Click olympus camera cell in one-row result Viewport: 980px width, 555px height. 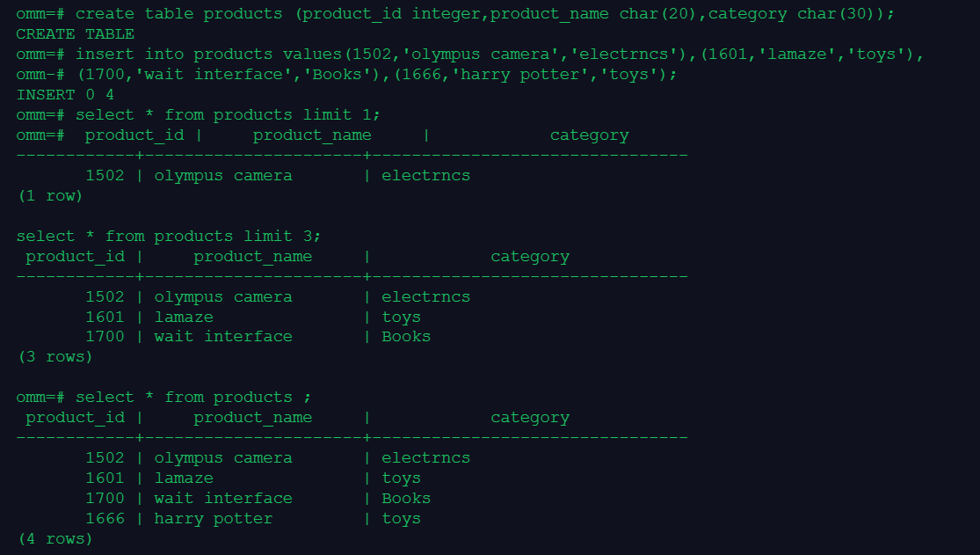[223, 176]
